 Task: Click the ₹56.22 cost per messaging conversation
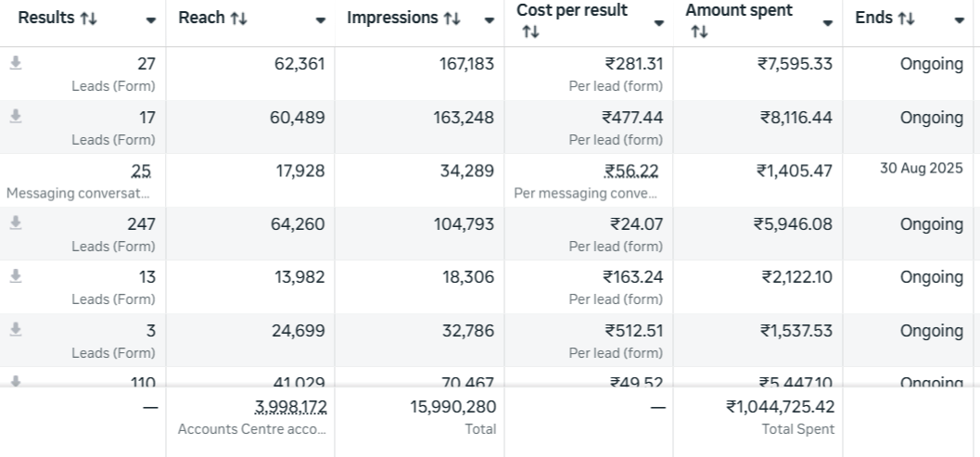(x=631, y=171)
